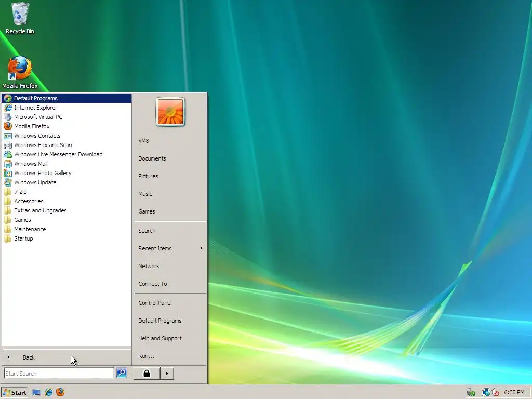Open Connect To from the Start menu
Image resolution: width=532 pixels, height=399 pixels.
(170, 284)
